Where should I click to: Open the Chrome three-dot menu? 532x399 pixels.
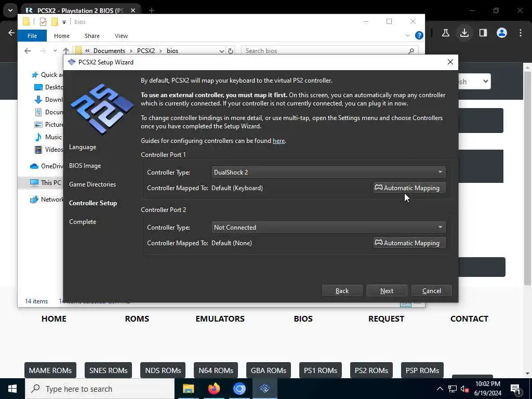tap(521, 33)
